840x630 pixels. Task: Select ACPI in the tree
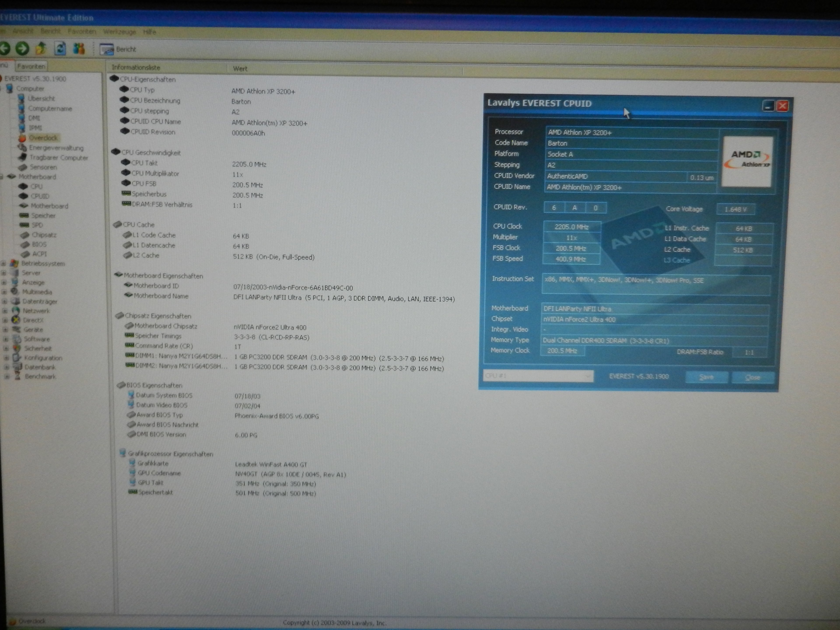click(x=40, y=254)
